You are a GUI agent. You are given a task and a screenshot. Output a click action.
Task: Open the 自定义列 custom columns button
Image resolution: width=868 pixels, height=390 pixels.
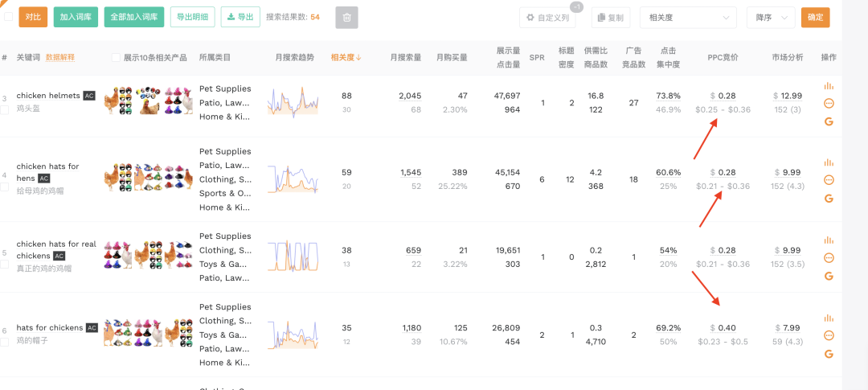[547, 18]
